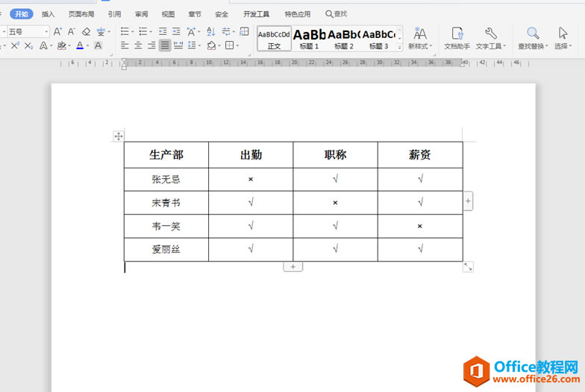Increase paragraph indent
585x392 pixels.
point(176,31)
